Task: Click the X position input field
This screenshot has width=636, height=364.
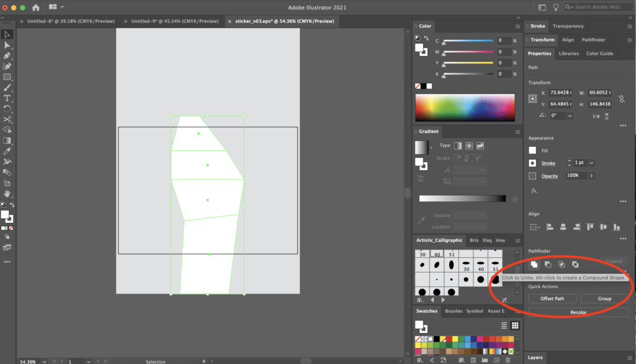Action: 560,93
